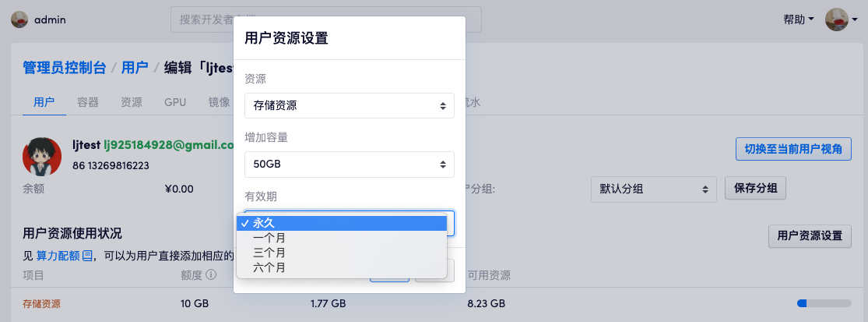Open the 资源 select showing 存储资源

click(x=349, y=105)
